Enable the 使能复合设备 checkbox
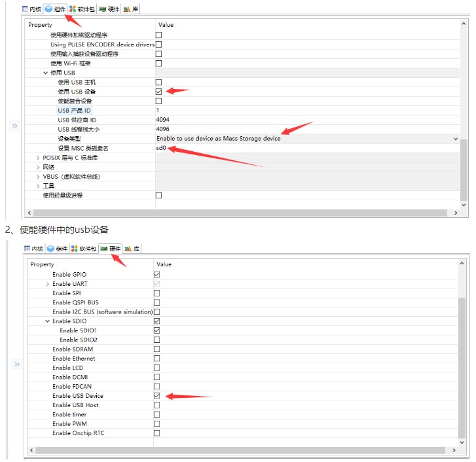Screen dimensions: 476x462 click(x=158, y=101)
